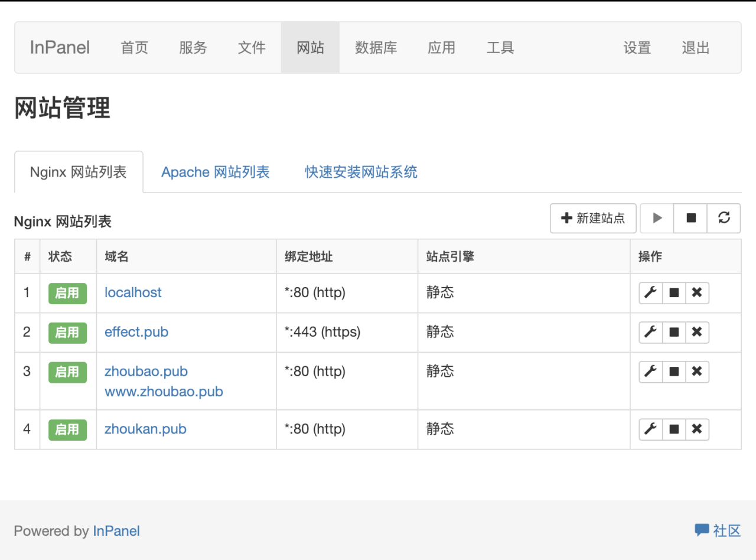Open the 快速安装网站系统 tab

(361, 172)
